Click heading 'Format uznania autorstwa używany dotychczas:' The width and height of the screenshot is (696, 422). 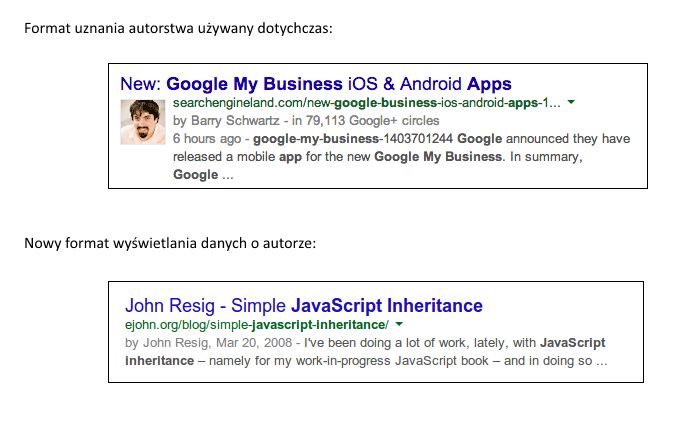pos(178,28)
